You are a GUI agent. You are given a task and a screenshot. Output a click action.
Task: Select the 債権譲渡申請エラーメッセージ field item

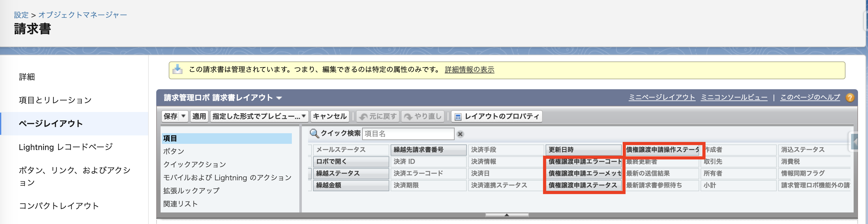click(x=583, y=173)
